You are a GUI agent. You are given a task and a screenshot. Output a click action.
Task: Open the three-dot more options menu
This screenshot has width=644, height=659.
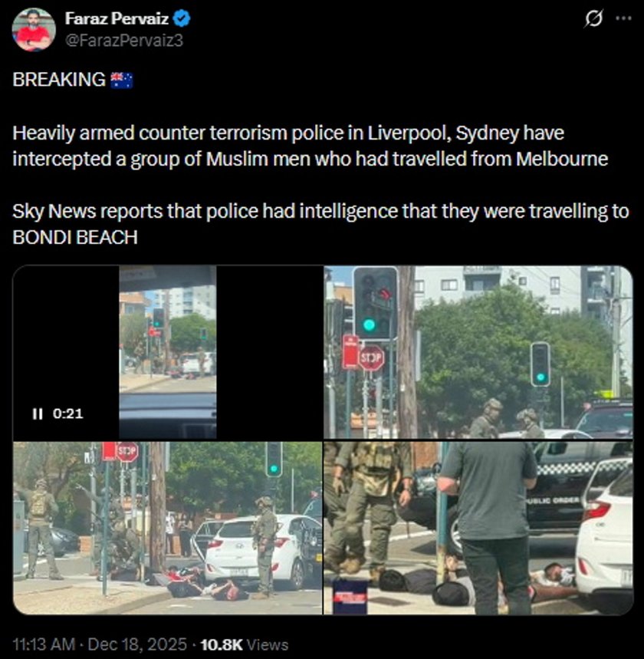click(x=623, y=18)
